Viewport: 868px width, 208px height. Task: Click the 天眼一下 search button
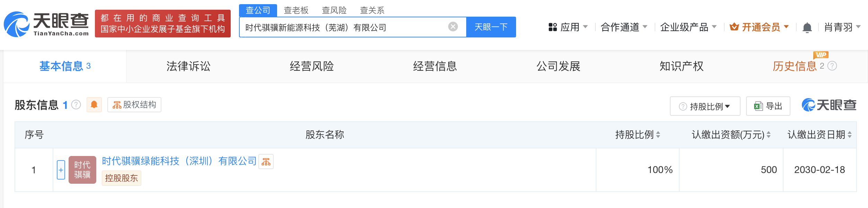[491, 27]
